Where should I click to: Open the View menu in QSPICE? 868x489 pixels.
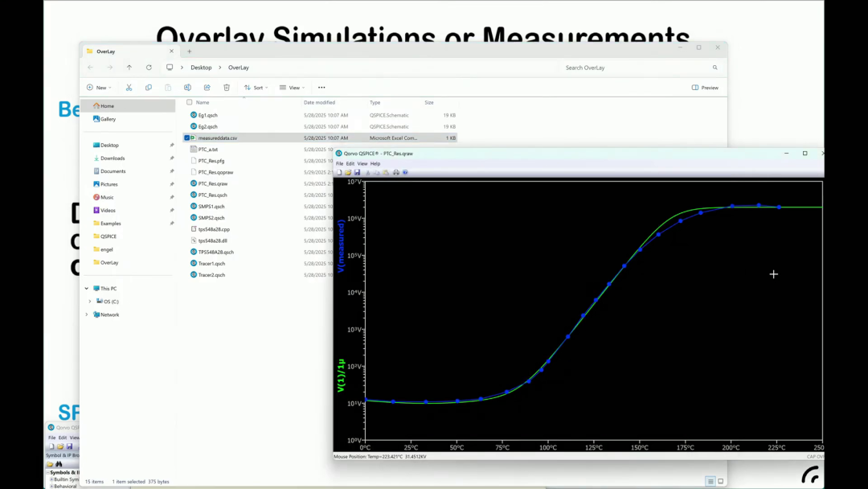[x=362, y=164]
